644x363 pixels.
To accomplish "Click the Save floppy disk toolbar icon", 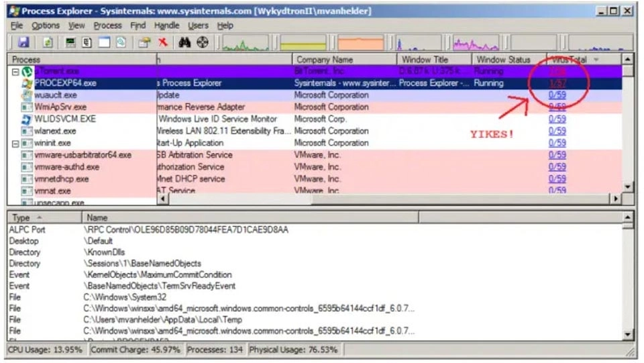I will (23, 42).
